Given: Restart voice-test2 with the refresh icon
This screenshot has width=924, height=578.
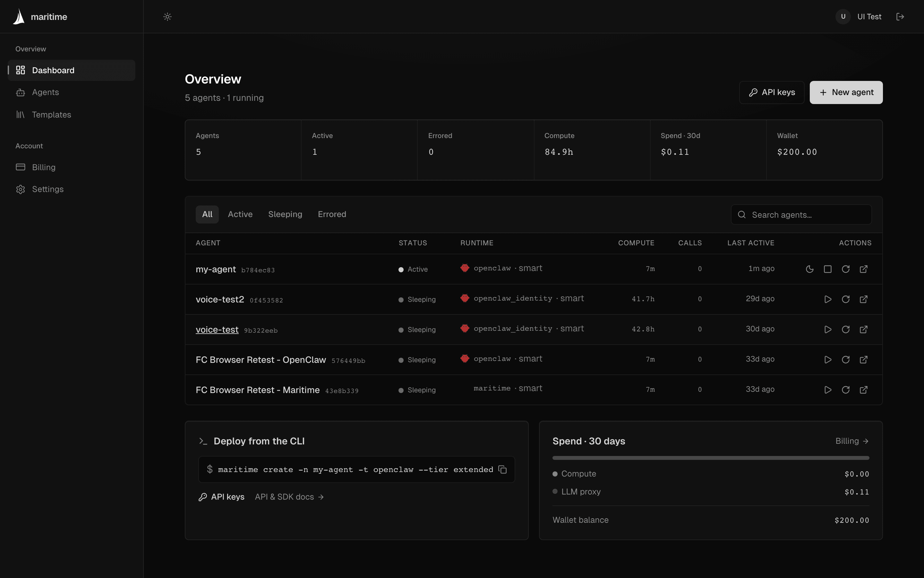Looking at the screenshot, I should 845,299.
